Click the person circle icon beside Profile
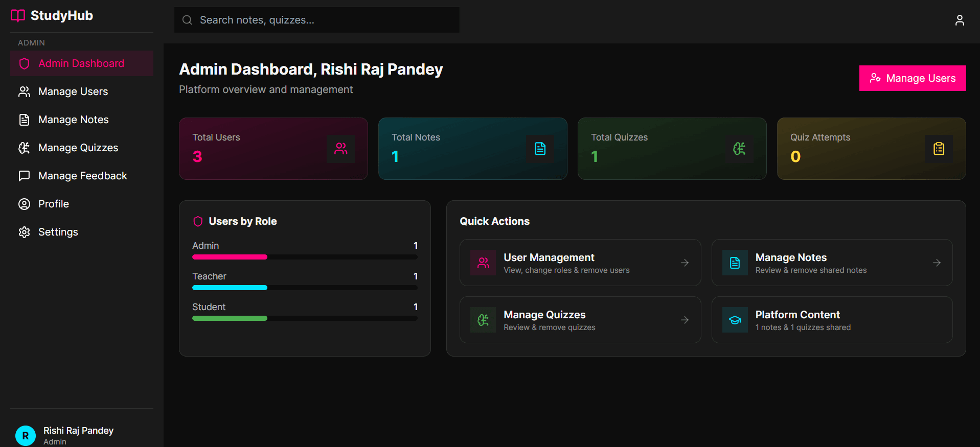Viewport: 980px width, 447px height. 24,204
